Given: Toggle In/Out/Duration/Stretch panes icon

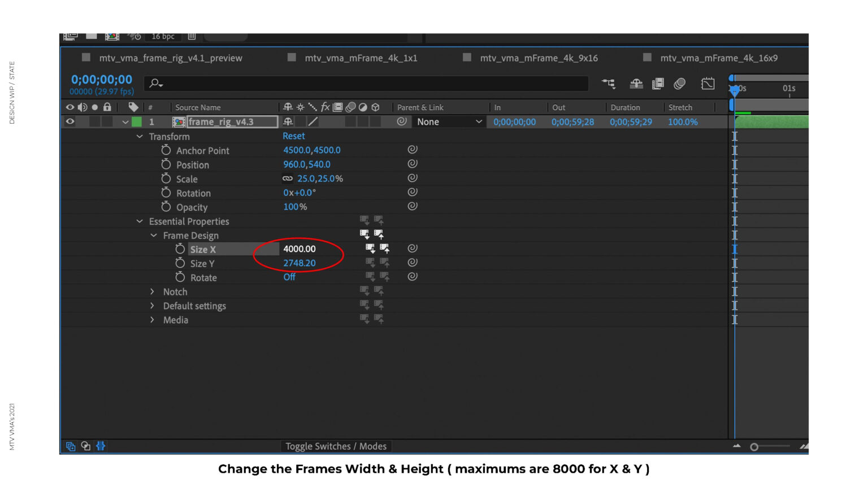Looking at the screenshot, I should click(x=101, y=446).
